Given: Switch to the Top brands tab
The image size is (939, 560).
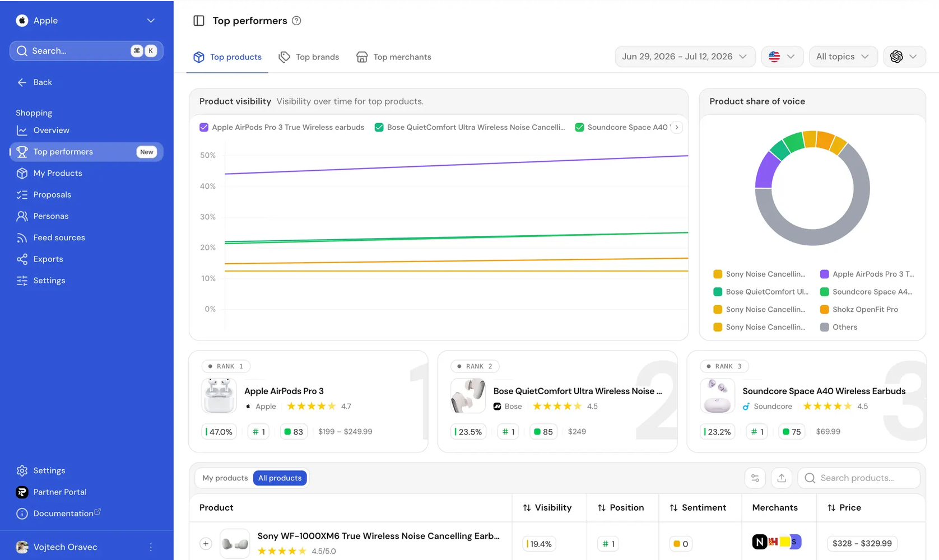Looking at the screenshot, I should point(309,57).
